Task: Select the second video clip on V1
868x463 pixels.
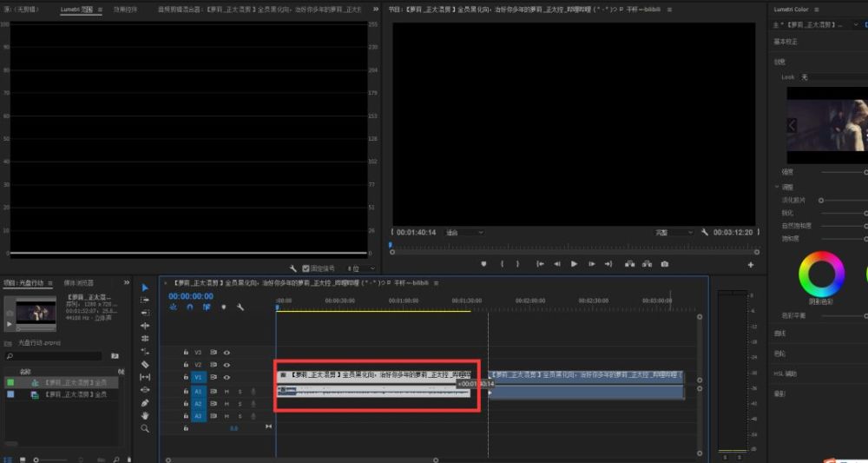Action: coord(586,376)
